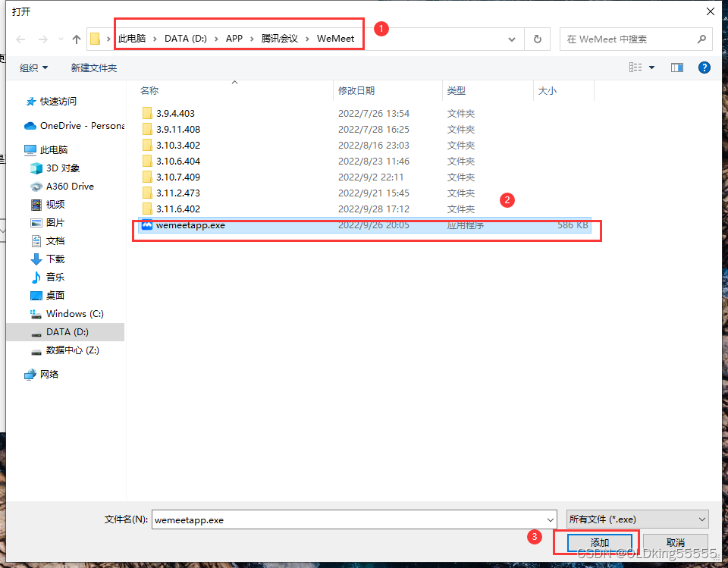The image size is (728, 568).
Task: Expand the address bar history dropdown
Action: (512, 39)
